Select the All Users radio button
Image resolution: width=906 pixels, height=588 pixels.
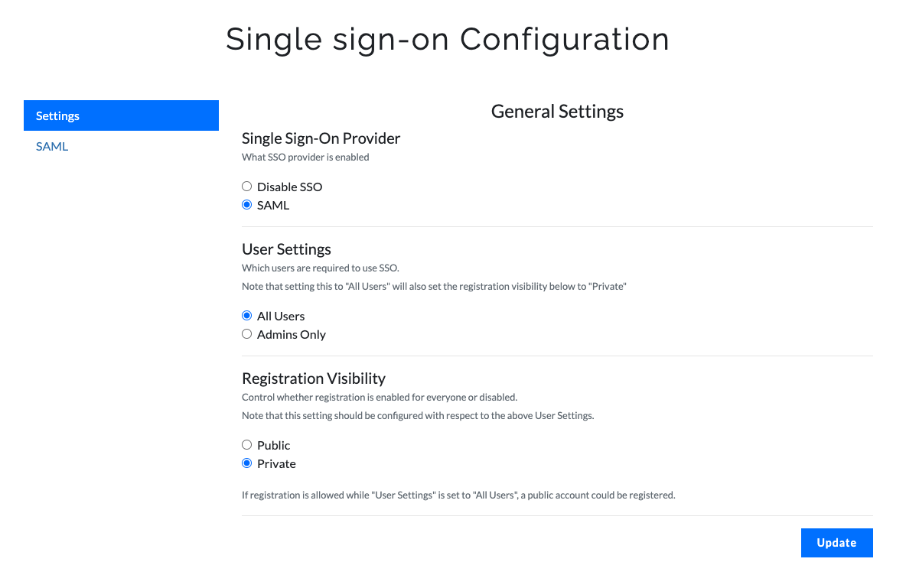(246, 316)
